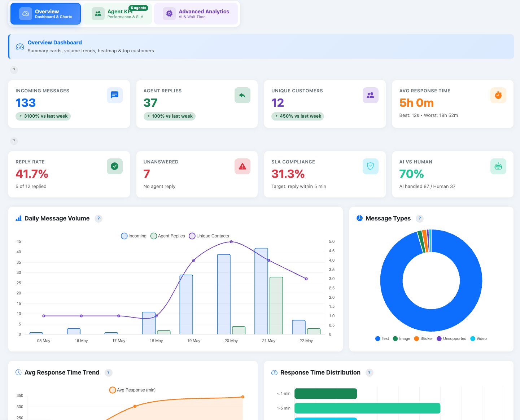This screenshot has width=520, height=420.
Task: Click help icon above Reply Rate card
Action: [14, 141]
